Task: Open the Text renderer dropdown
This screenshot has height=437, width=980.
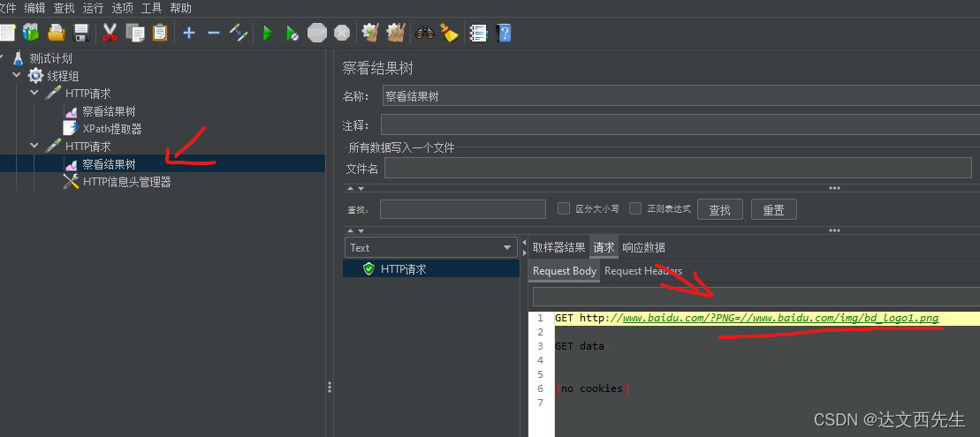Action: pos(430,247)
